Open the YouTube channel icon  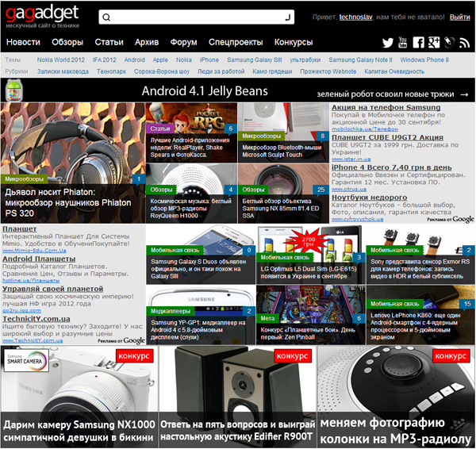402,43
